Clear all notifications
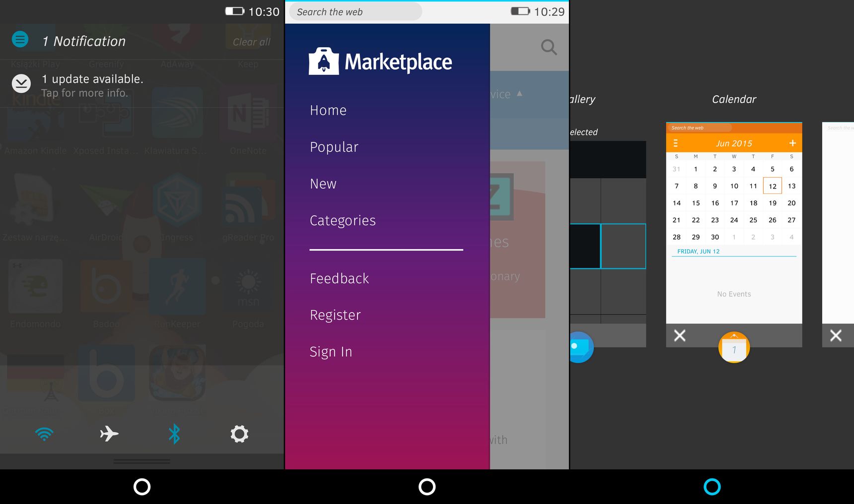 point(252,42)
